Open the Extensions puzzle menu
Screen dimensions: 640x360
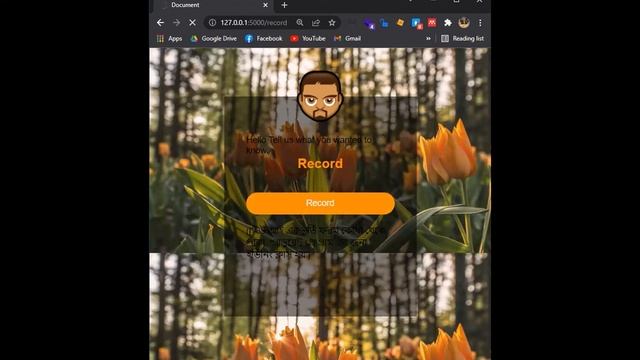tap(448, 22)
